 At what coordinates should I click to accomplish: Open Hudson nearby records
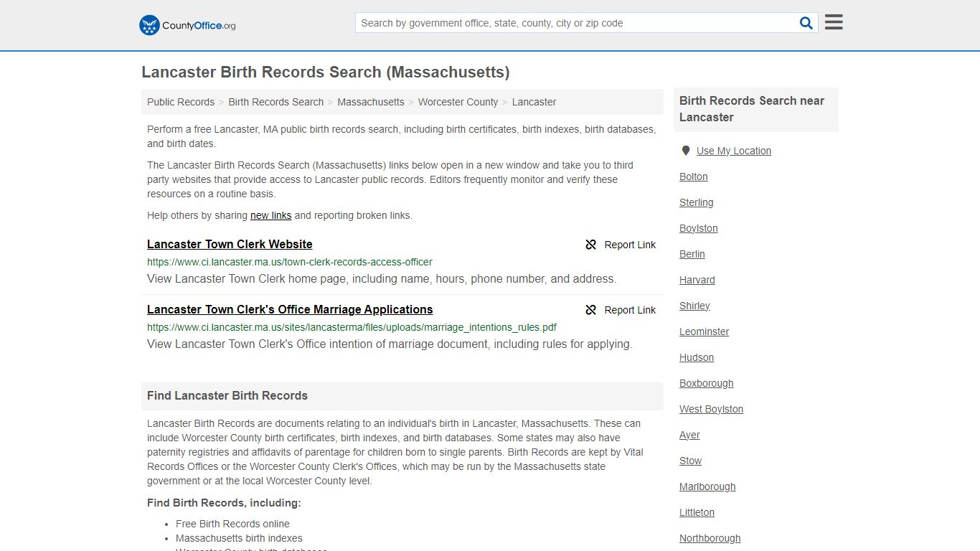[697, 357]
